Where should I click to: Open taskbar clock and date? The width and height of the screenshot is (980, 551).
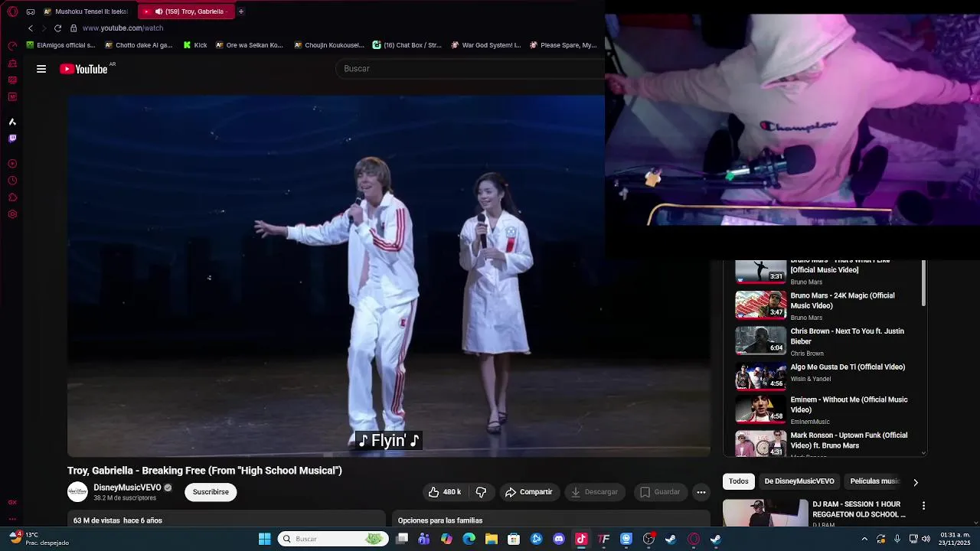click(x=955, y=539)
